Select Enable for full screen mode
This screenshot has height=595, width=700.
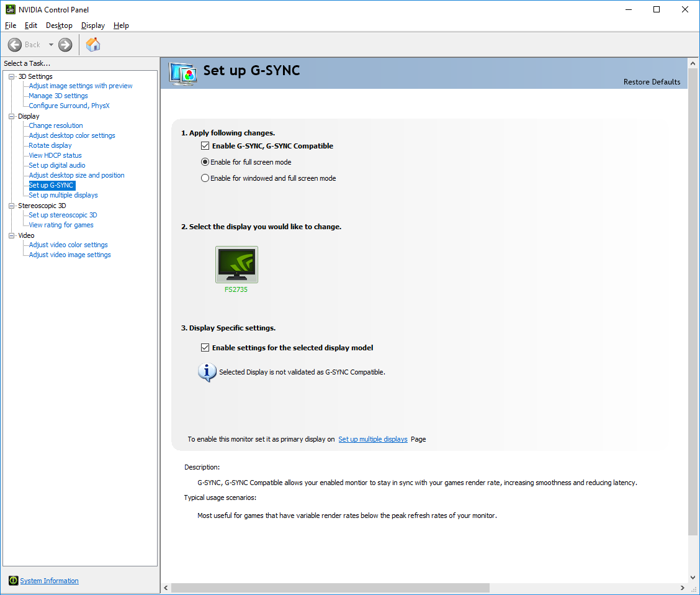[205, 161]
